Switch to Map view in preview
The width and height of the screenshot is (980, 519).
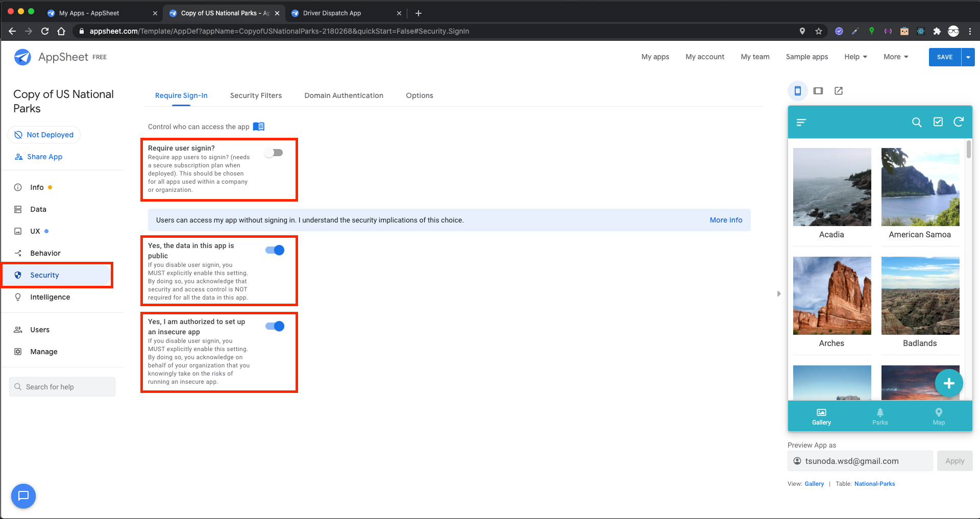(939, 416)
